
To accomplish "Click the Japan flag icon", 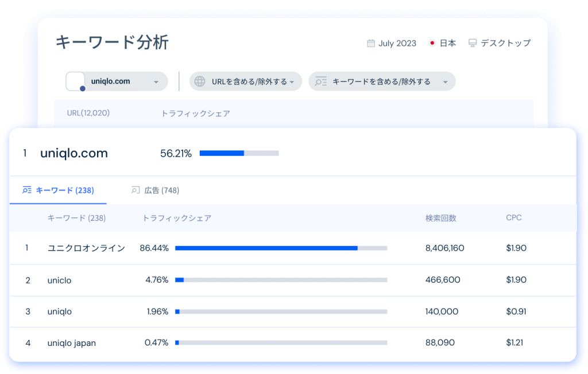I will (x=432, y=43).
